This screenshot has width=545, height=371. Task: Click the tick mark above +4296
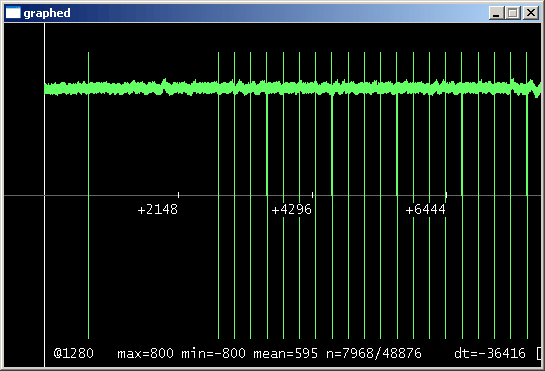(x=312, y=195)
